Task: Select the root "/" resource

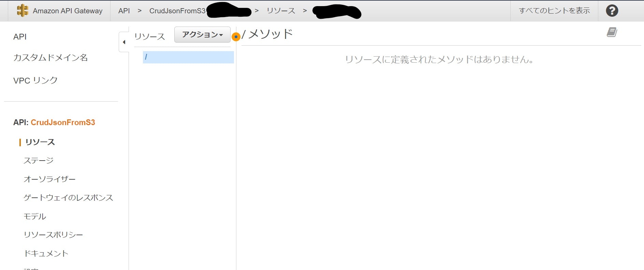Action: pyautogui.click(x=188, y=57)
